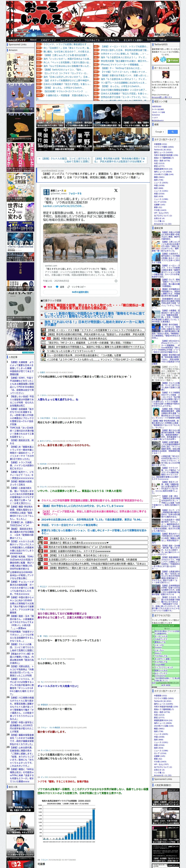Select category 'Amazonセール (32)'
The height and width of the screenshot is (868, 186).
(162, 224)
